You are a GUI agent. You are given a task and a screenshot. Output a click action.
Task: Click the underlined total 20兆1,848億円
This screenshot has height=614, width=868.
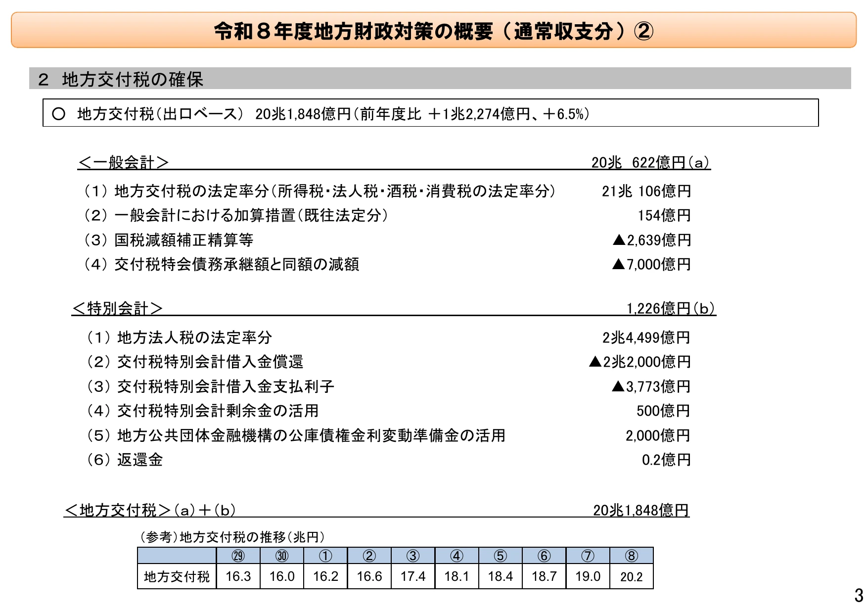641,510
